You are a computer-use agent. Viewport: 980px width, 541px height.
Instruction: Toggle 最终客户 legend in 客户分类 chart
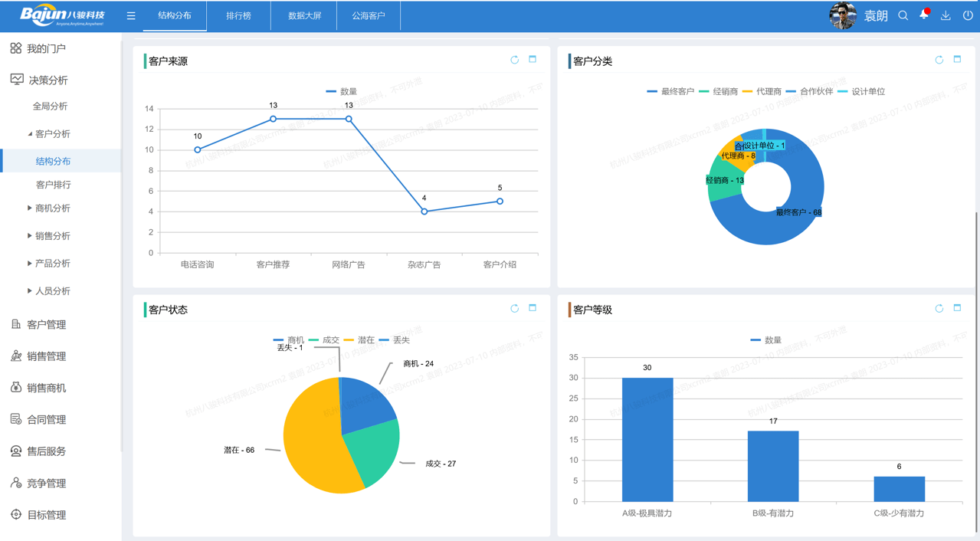[670, 91]
